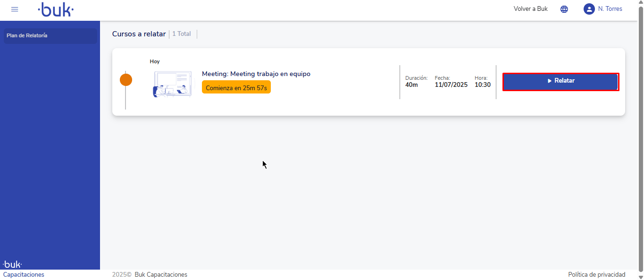Screen dimensions: 644x280
Task: Click the scrollbar down arrow
Action: tap(640, 277)
